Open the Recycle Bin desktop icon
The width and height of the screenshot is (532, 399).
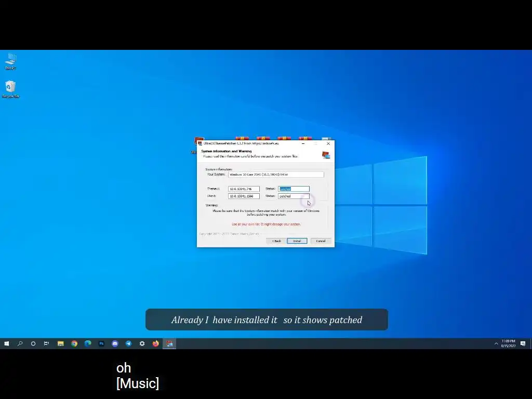(x=10, y=89)
